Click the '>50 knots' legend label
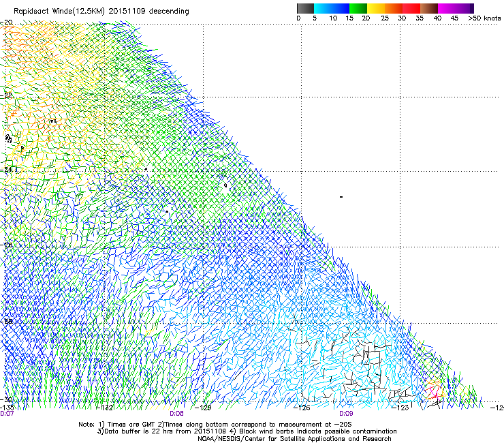Image resolution: width=504 pixels, height=443 pixels. click(x=484, y=18)
